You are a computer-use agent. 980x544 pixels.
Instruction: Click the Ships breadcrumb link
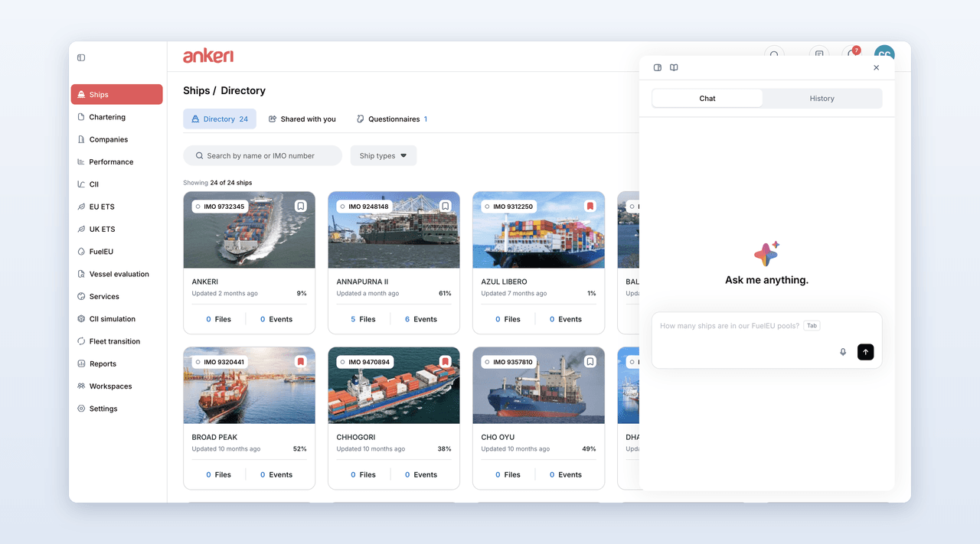[x=196, y=90]
